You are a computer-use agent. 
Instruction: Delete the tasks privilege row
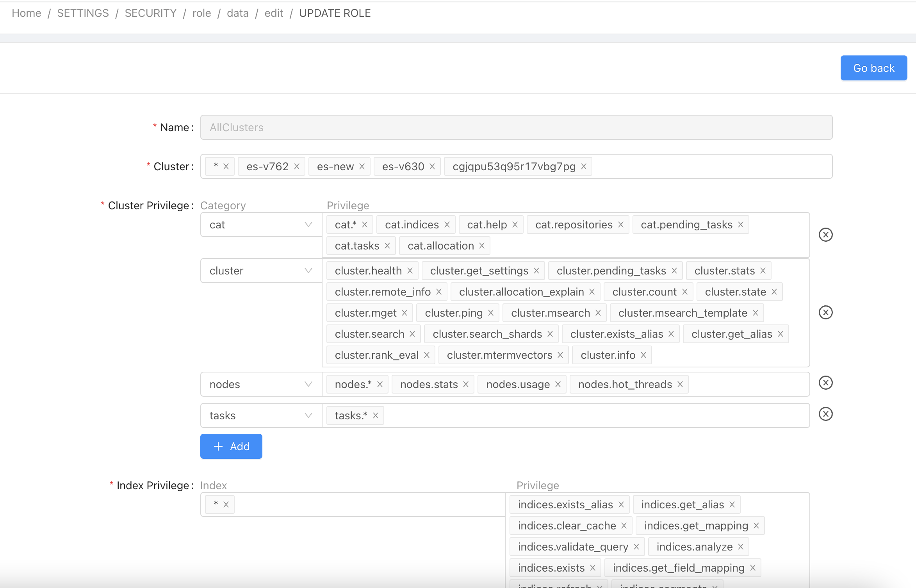826,414
